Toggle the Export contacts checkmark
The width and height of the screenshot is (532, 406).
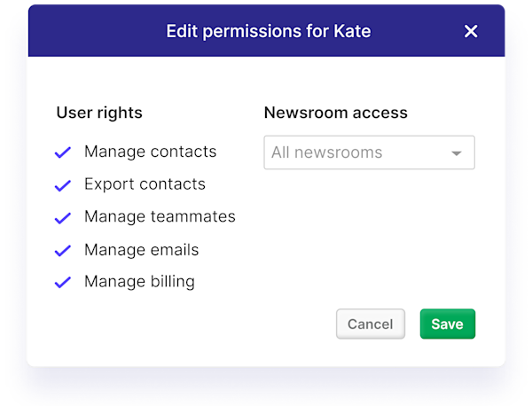point(63,185)
